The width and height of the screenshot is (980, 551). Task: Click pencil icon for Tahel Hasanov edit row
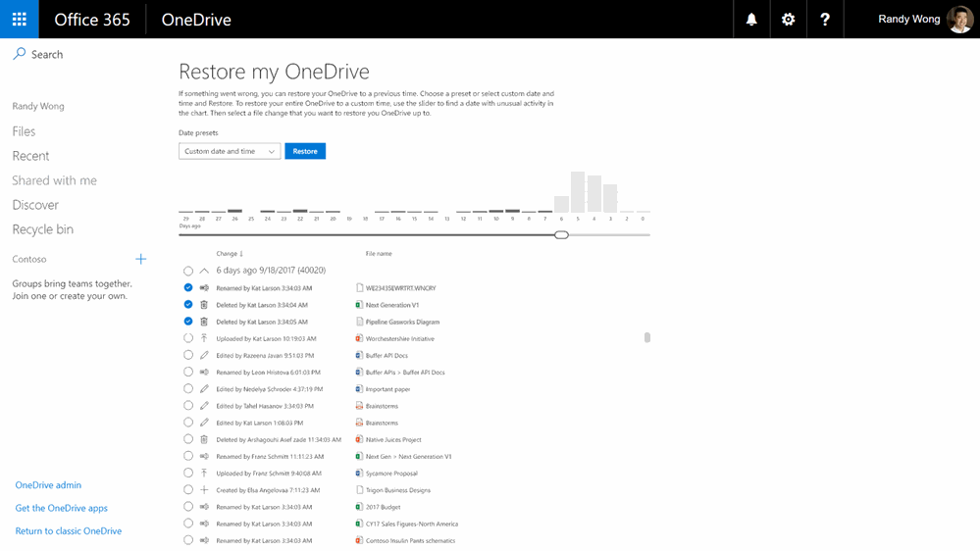pyautogui.click(x=204, y=406)
